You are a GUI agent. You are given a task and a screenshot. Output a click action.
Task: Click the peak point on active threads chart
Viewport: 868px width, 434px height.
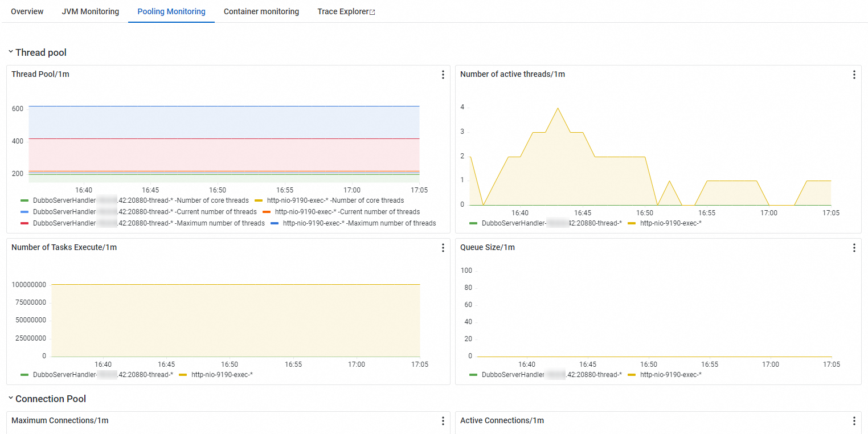point(558,108)
